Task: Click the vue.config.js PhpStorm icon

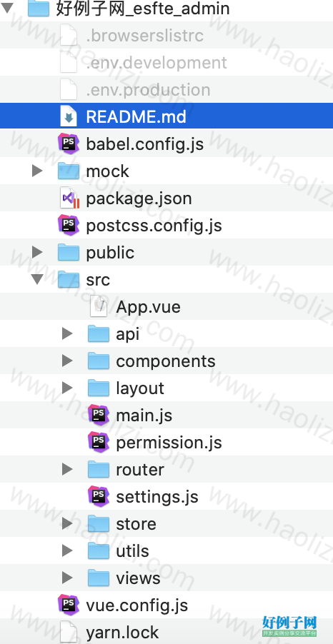Action: click(69, 605)
